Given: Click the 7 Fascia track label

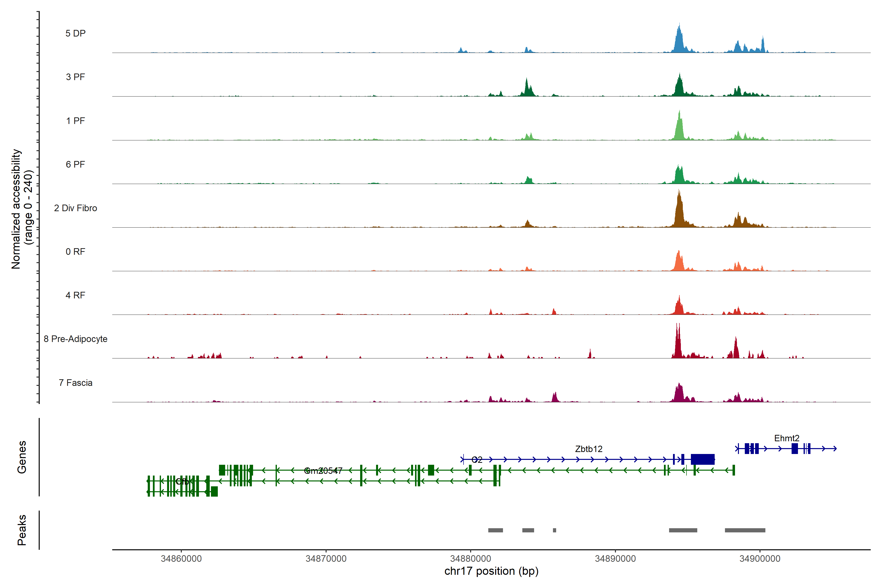Looking at the screenshot, I should [x=75, y=382].
